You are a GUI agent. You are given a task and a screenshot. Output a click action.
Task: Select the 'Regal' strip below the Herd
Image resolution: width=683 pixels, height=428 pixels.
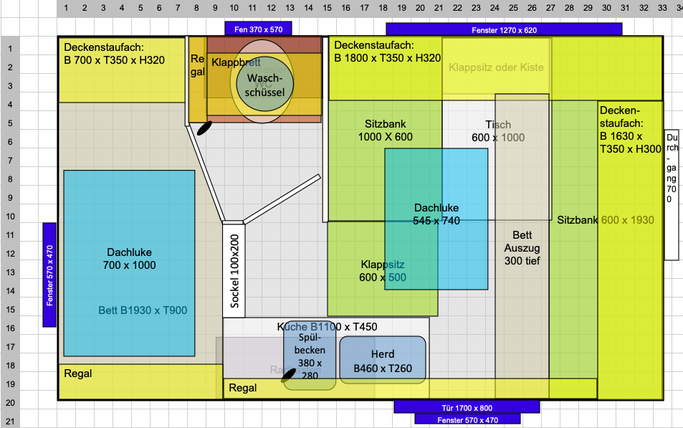(x=410, y=388)
